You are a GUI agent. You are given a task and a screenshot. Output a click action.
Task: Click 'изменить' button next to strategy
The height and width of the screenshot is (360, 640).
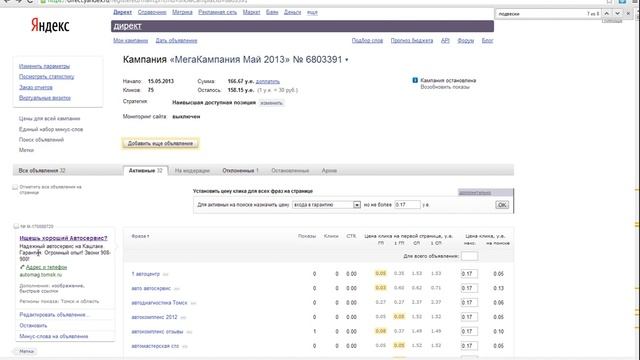point(271,103)
